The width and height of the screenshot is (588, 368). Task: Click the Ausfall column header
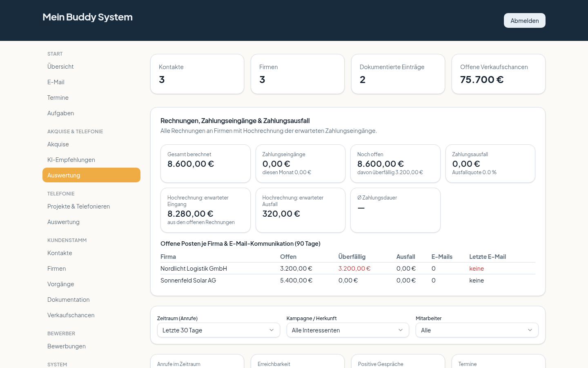[x=405, y=257]
